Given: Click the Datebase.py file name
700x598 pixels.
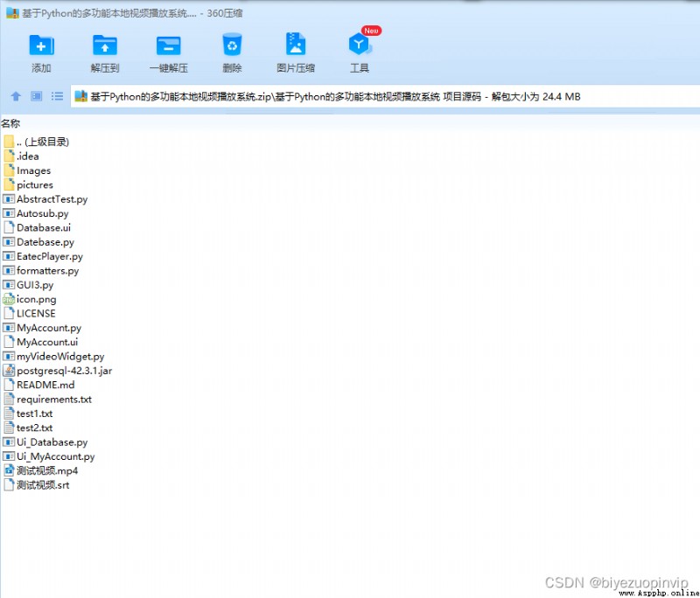Looking at the screenshot, I should click(45, 242).
